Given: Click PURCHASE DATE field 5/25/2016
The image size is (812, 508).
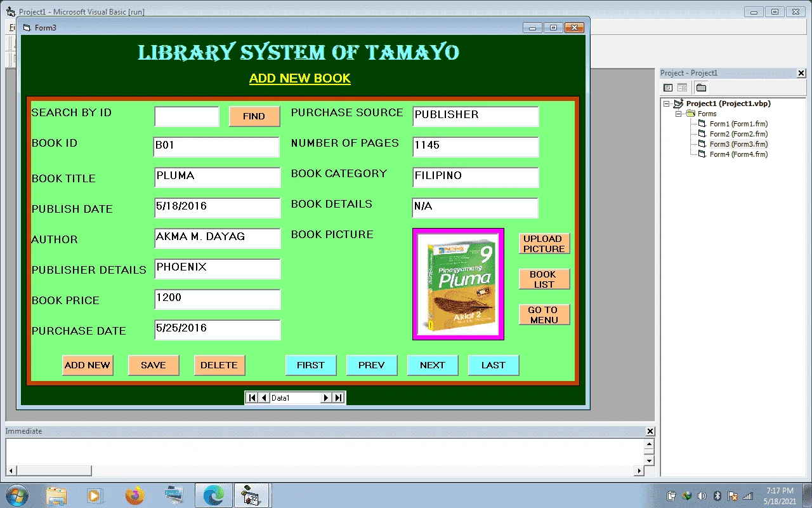Looking at the screenshot, I should [x=217, y=330].
